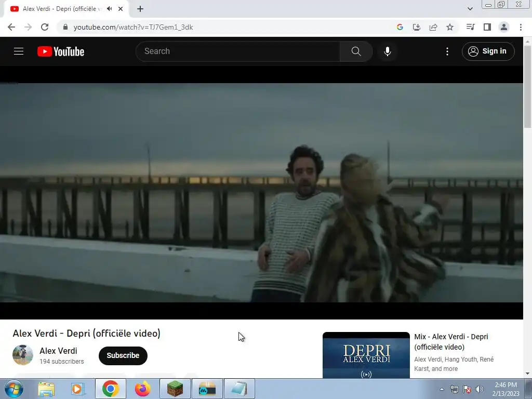Open system volume tray icon

[480, 389]
